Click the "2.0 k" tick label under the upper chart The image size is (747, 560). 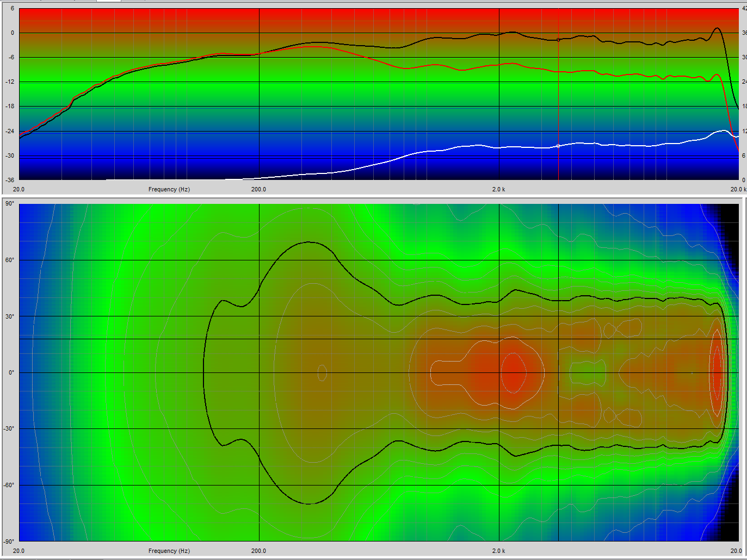pos(498,189)
